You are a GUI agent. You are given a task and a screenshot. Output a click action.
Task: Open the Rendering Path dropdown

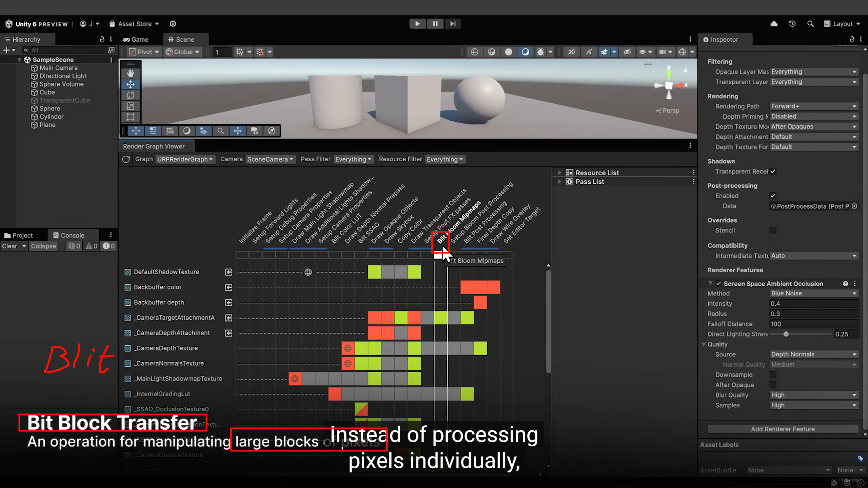814,106
